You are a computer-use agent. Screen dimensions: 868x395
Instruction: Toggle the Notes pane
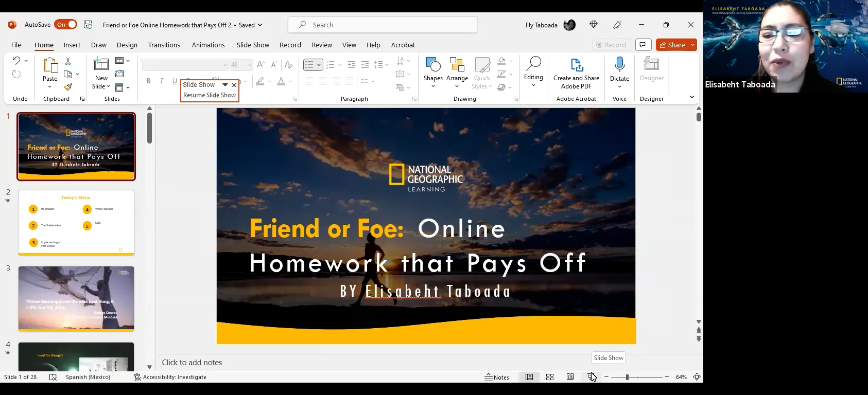497,377
